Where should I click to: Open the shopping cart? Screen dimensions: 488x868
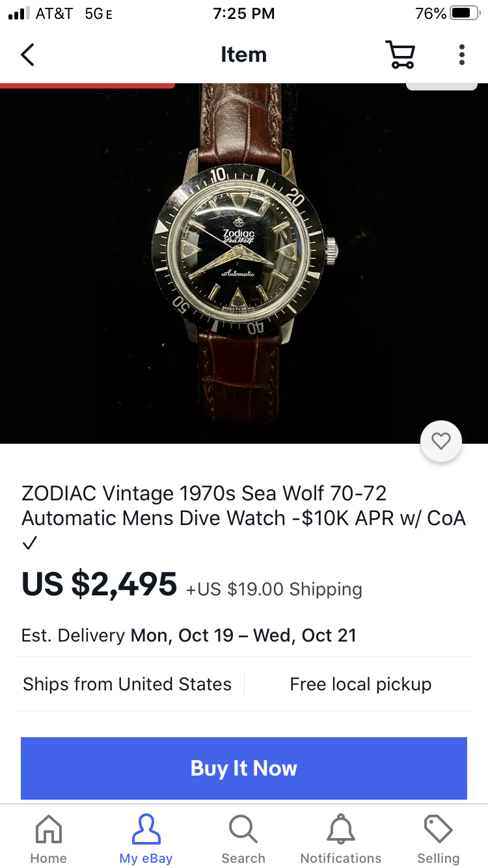click(400, 55)
